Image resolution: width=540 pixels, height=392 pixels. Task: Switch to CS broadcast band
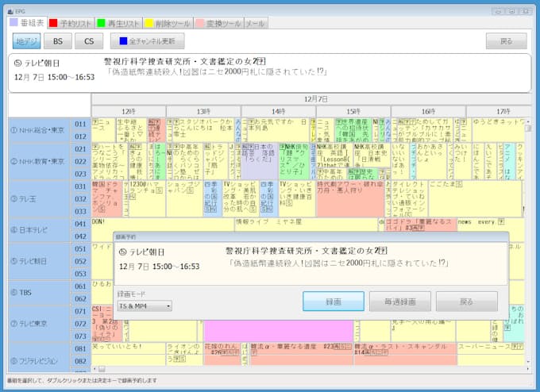(x=89, y=40)
